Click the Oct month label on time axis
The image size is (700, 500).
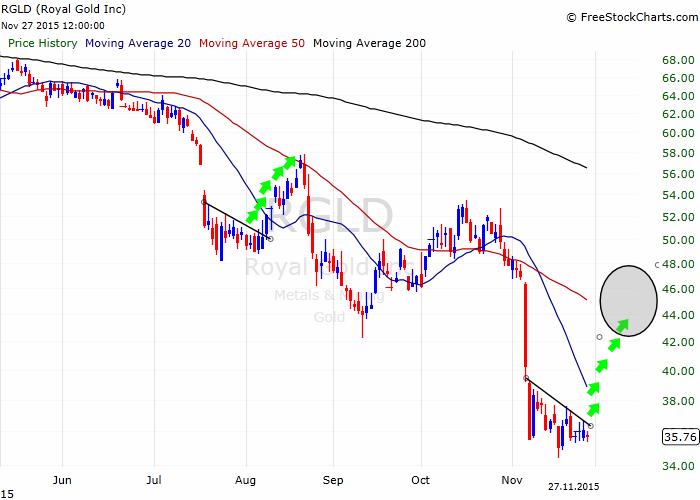421,480
